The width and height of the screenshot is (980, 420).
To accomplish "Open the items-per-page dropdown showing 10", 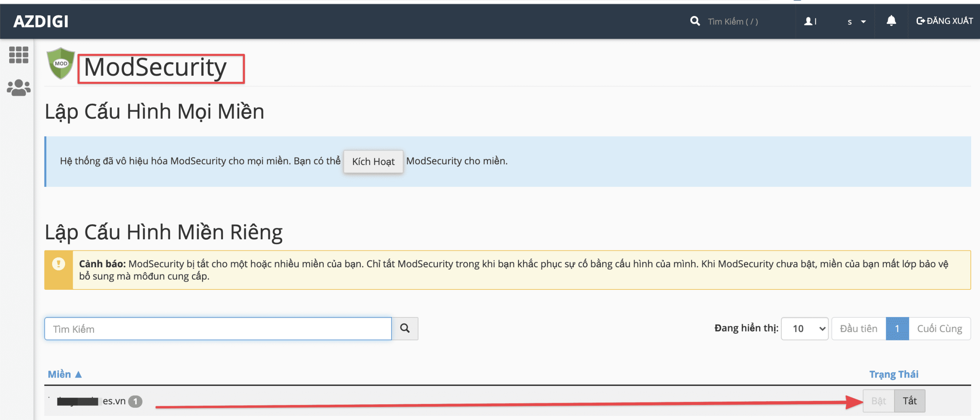I will click(804, 328).
